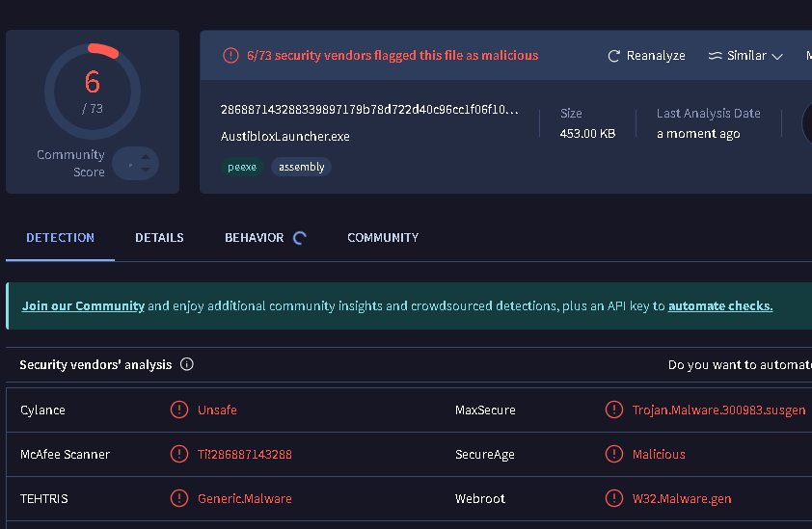This screenshot has height=529, width=812.
Task: Downvote using community score down arrow
Action: [146, 170]
